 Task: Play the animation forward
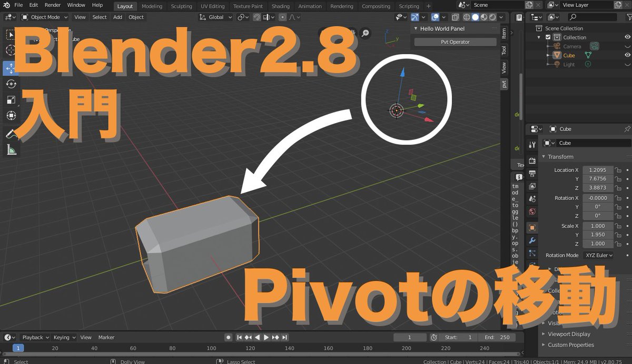tap(266, 337)
